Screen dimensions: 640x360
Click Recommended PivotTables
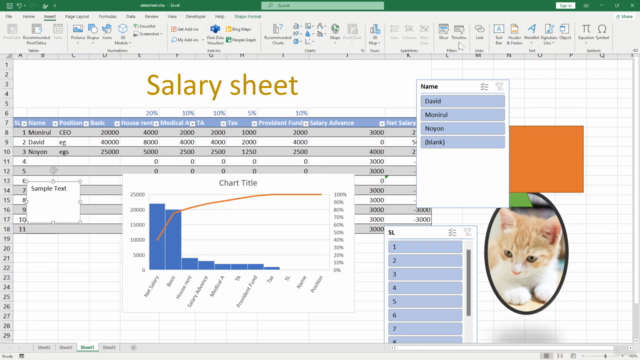(36, 34)
